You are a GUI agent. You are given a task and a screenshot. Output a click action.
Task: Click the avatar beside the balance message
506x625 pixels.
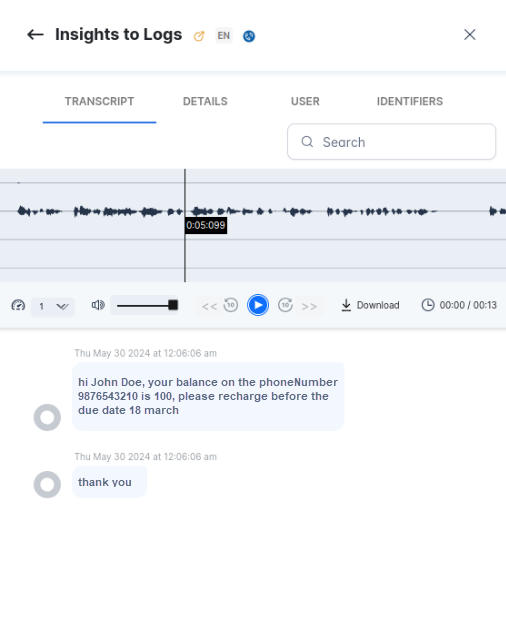(x=47, y=417)
